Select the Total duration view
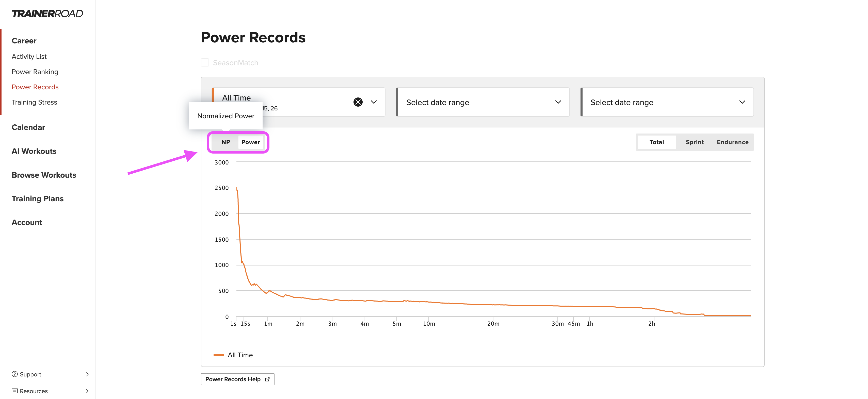868x399 pixels. 657,142
